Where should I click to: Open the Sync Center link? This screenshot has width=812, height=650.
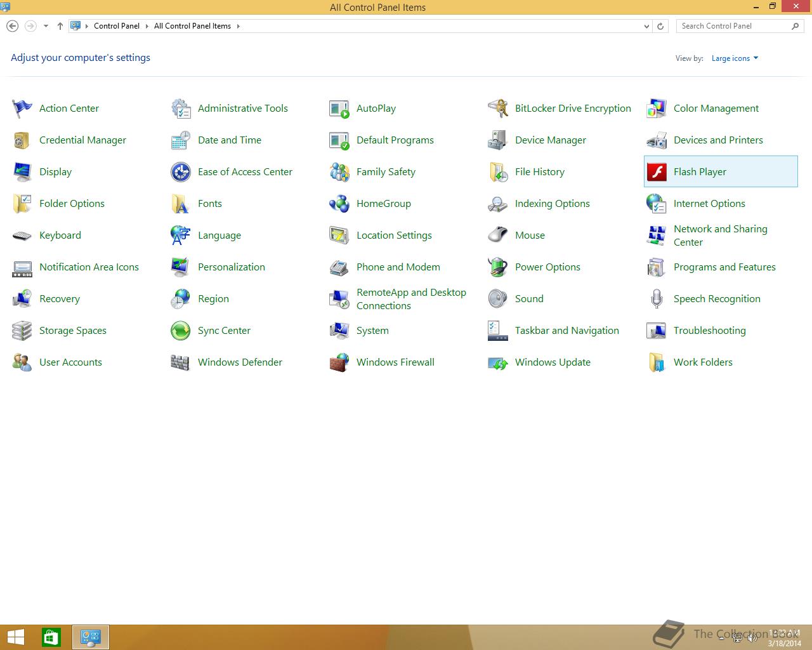point(224,331)
